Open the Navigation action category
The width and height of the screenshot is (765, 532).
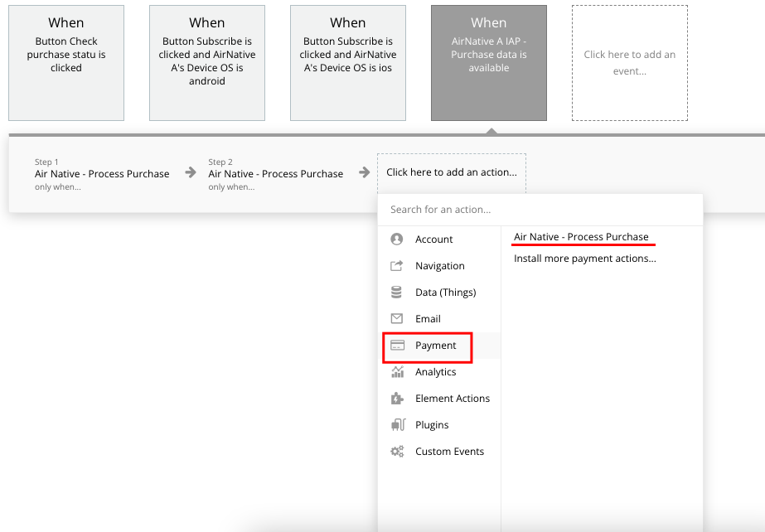click(439, 266)
